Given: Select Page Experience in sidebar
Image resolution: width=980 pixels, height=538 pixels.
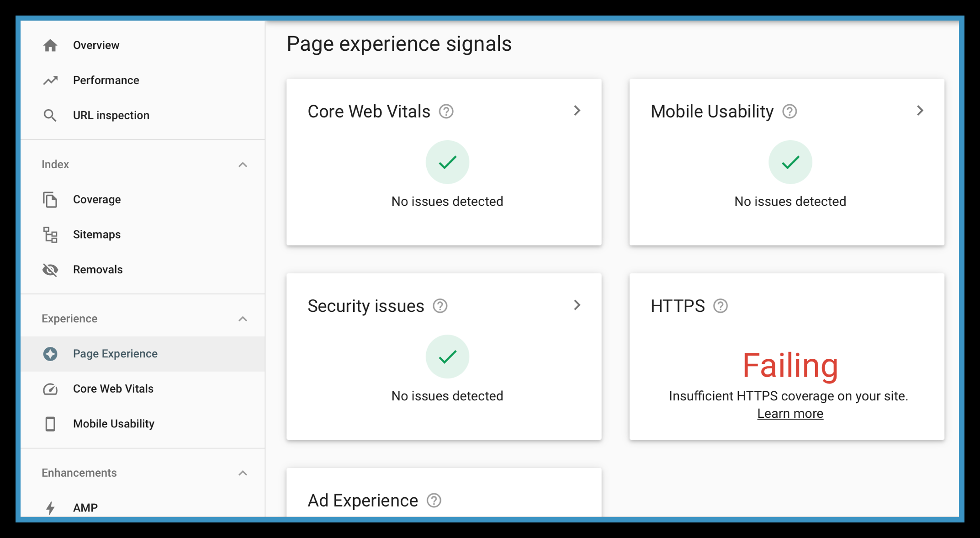Looking at the screenshot, I should click(115, 354).
